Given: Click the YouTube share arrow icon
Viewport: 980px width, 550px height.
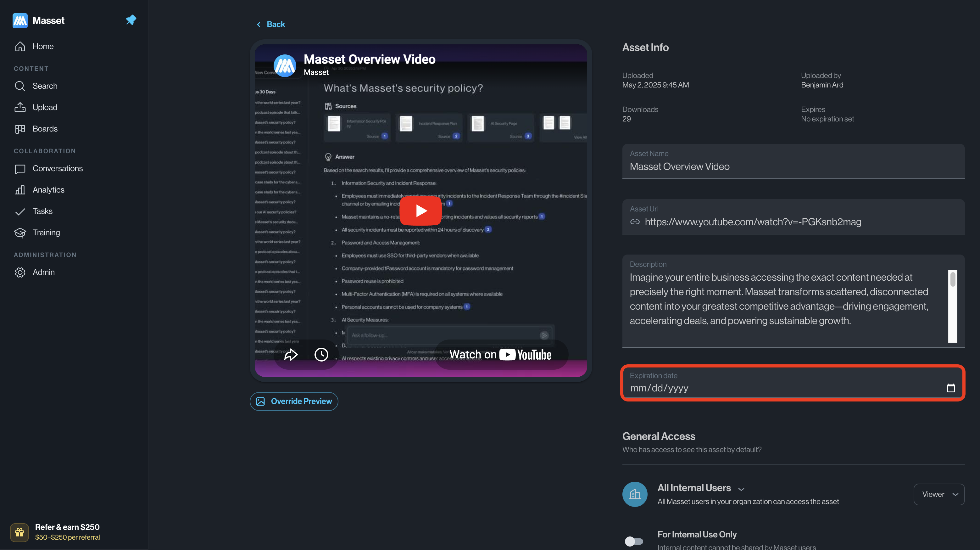Looking at the screenshot, I should coord(291,354).
